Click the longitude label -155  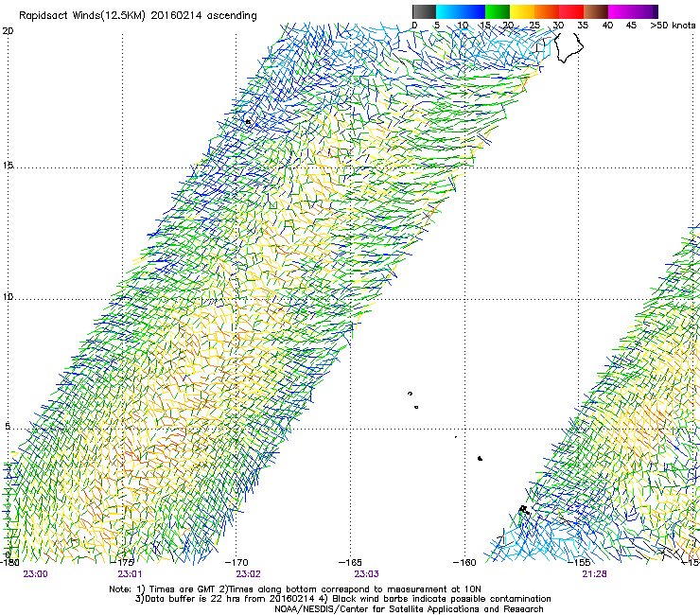[579, 563]
